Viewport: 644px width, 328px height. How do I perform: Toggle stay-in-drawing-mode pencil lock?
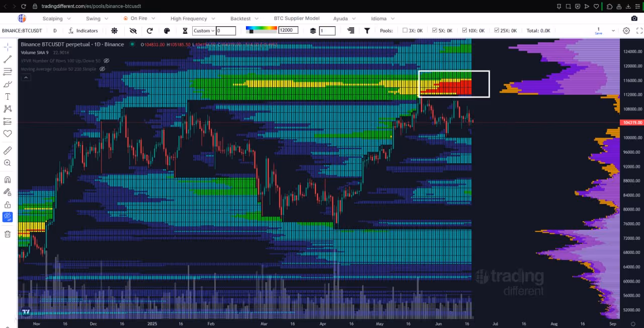(x=8, y=192)
